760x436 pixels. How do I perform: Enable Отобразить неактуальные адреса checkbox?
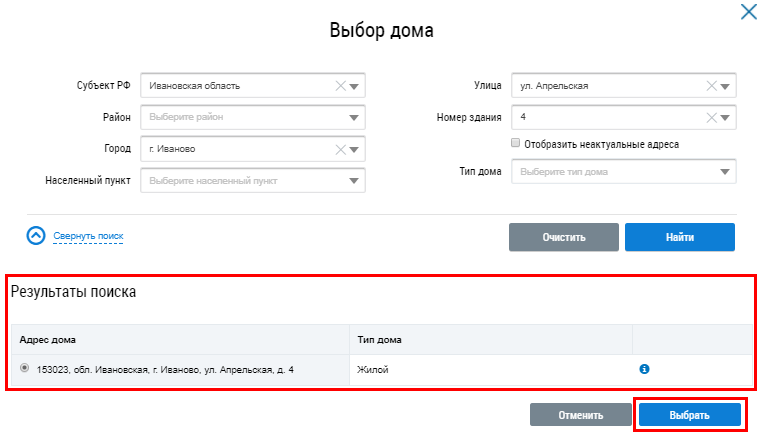(515, 144)
